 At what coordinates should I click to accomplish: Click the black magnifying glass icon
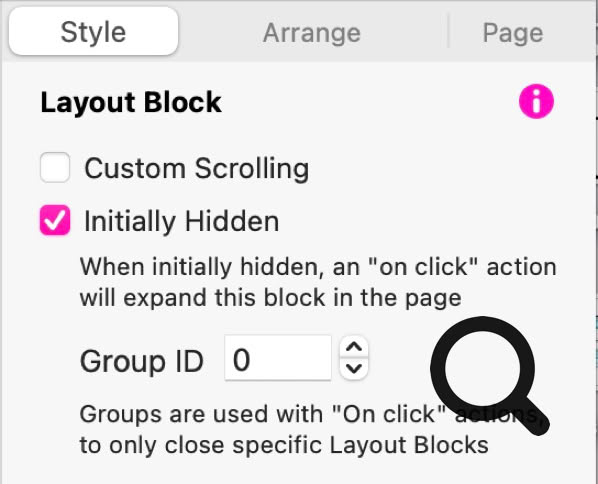point(490,376)
